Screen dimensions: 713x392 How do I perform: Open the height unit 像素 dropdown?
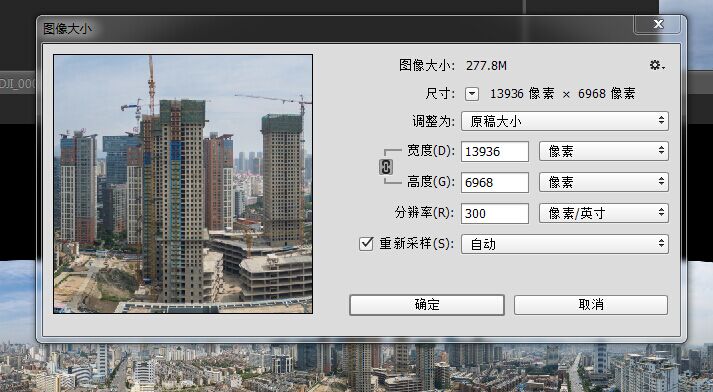[x=604, y=182]
